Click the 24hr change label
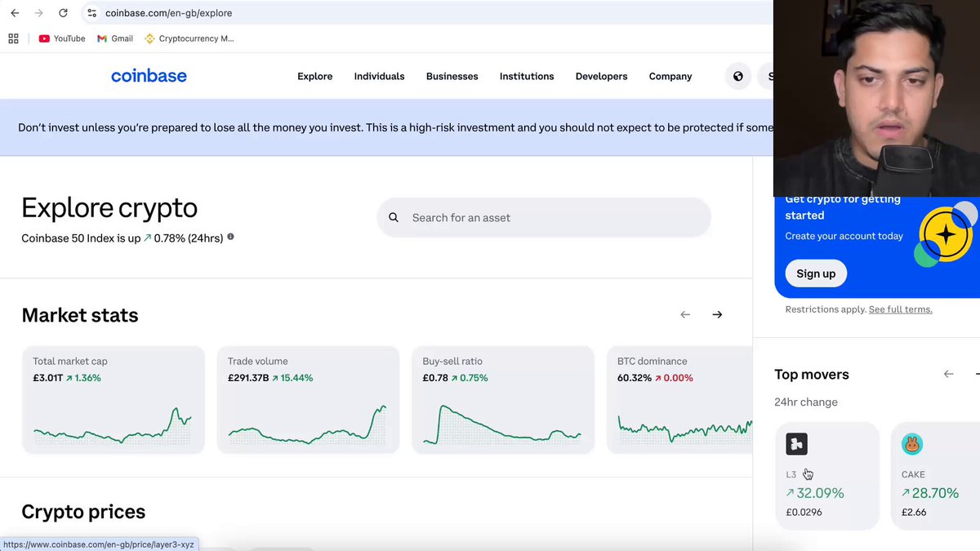 [806, 402]
